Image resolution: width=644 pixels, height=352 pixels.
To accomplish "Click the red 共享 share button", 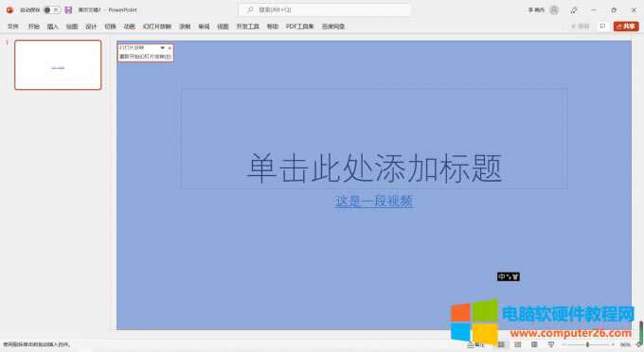I will pyautogui.click(x=626, y=26).
